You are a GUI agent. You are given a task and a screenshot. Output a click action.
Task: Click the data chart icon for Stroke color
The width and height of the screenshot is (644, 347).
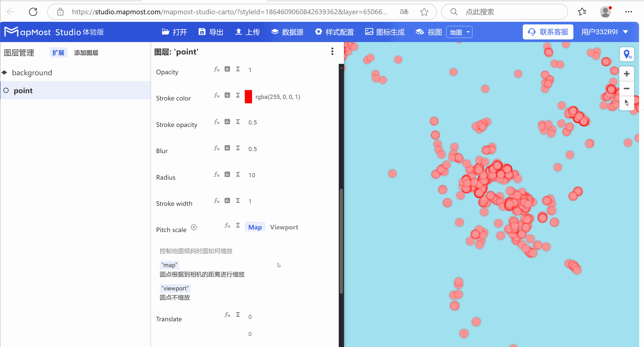coord(227,95)
